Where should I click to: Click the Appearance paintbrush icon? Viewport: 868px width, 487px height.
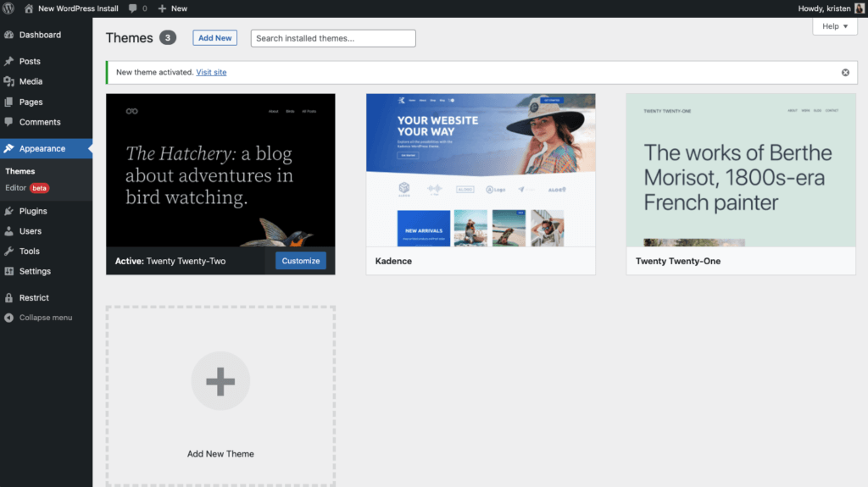8,148
